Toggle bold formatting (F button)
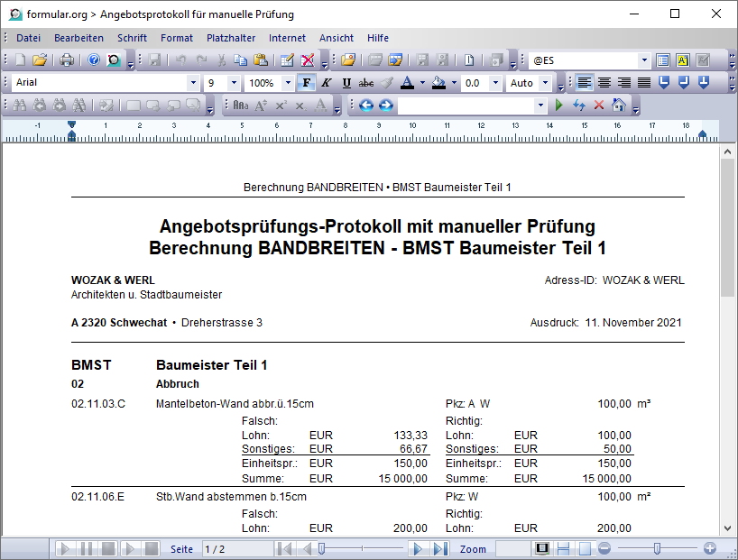The height and width of the screenshot is (560, 738). 306,83
